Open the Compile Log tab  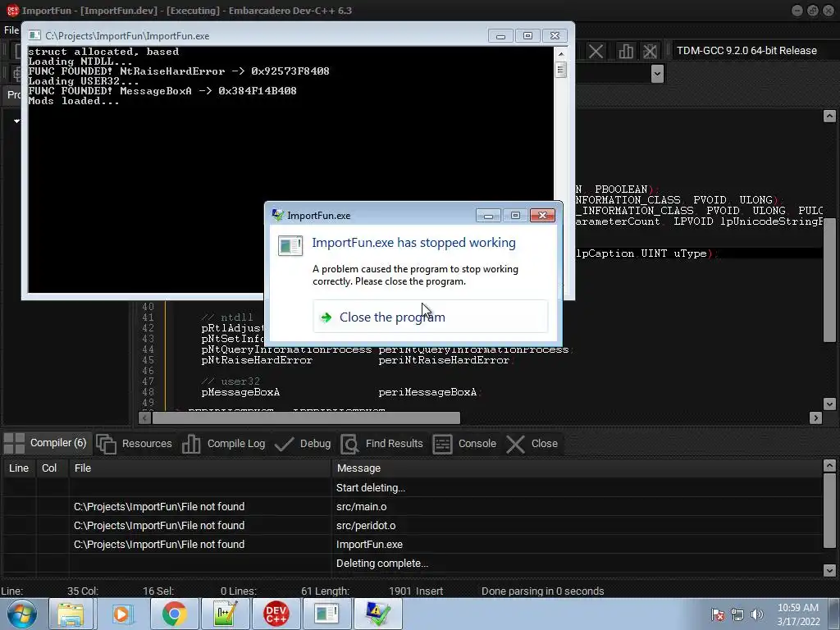(223, 444)
